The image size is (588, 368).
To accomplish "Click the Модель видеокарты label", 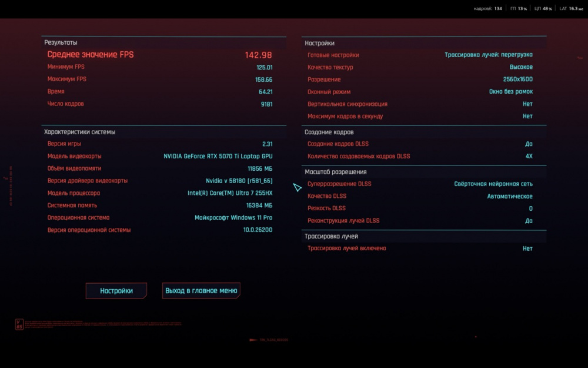I will [74, 156].
